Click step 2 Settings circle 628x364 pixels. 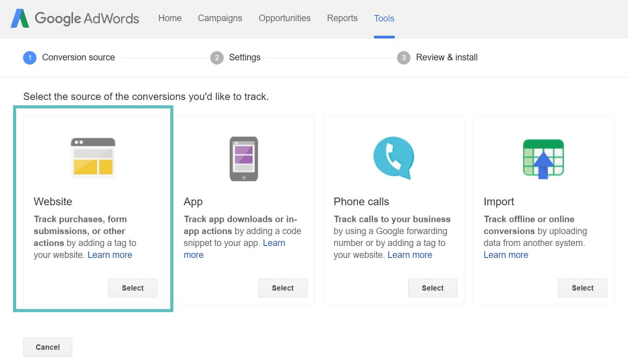pyautogui.click(x=218, y=57)
